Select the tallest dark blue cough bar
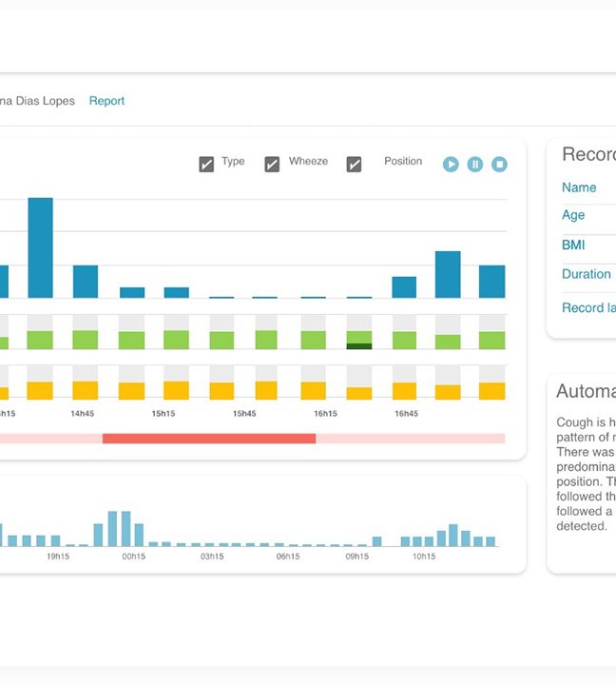The width and height of the screenshot is (616, 685). pyautogui.click(x=41, y=247)
